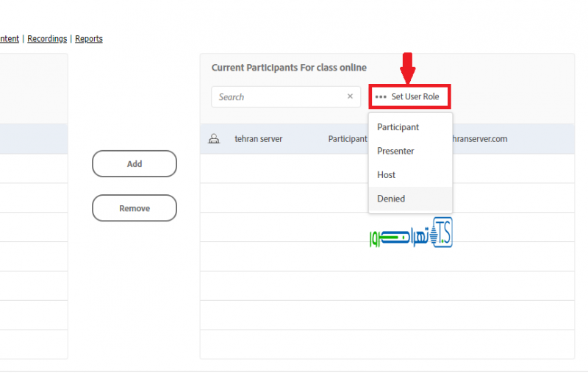Click the Participant role cell in the tehran server row

347,138
